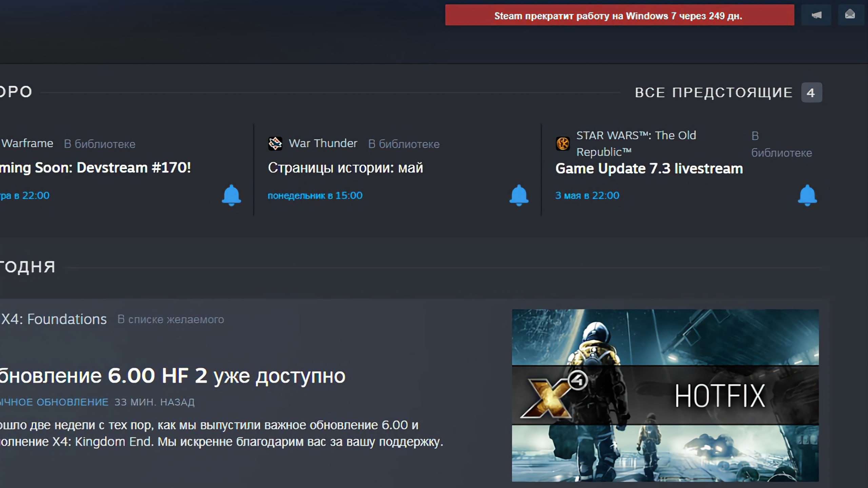Open the Warframe game name link
This screenshot has width=868, height=488.
27,143
